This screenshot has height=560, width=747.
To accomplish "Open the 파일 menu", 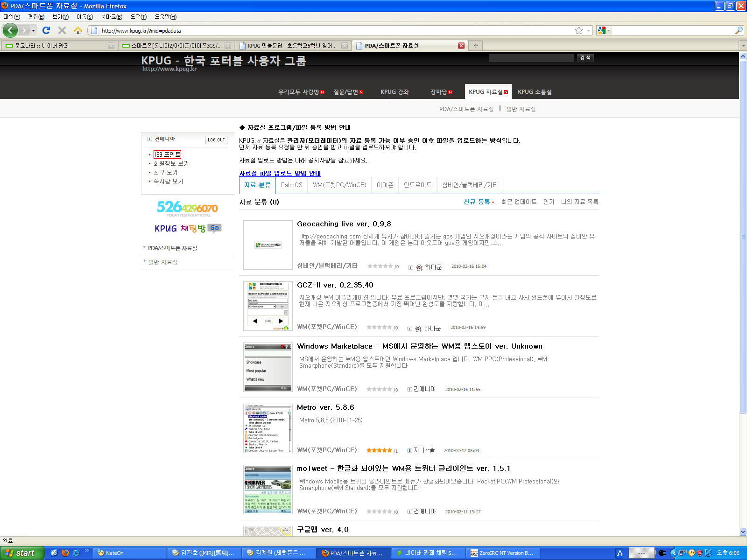I will 12,17.
